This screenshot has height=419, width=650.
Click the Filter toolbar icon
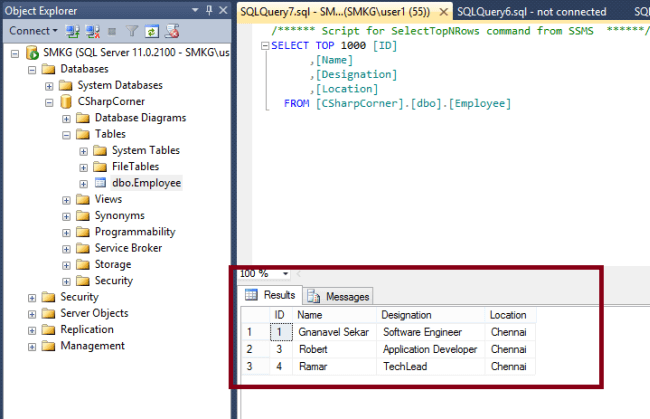[132, 31]
